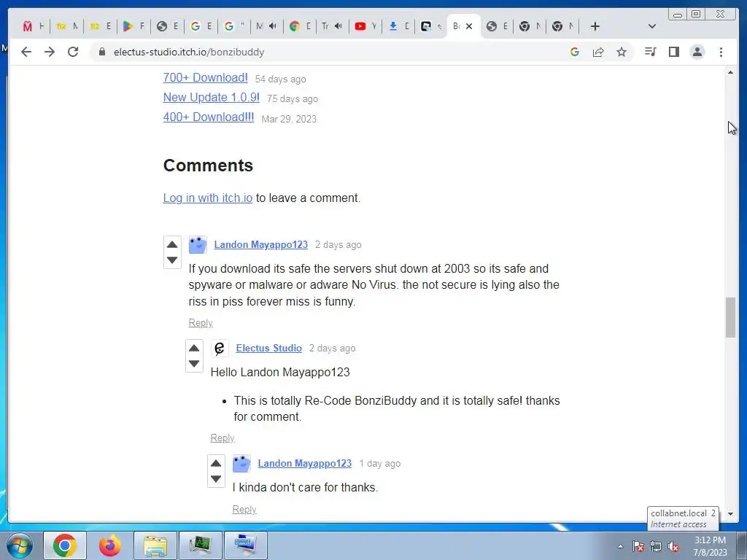Open the '700+ Download!' devlog link
Screen dimensions: 747x560
pos(205,77)
